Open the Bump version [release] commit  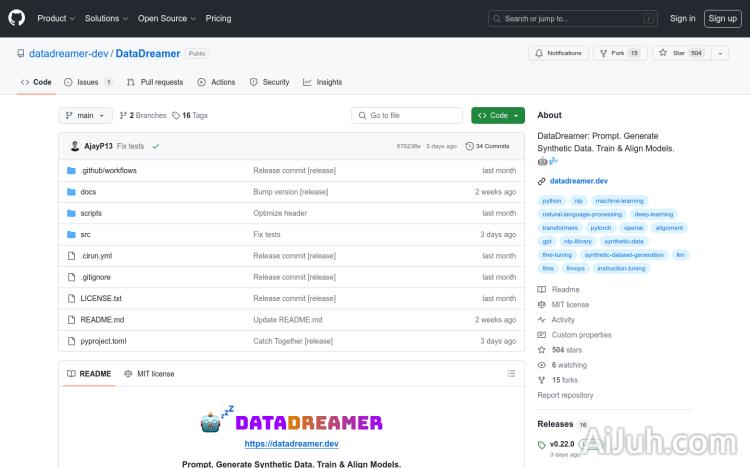[x=290, y=192]
